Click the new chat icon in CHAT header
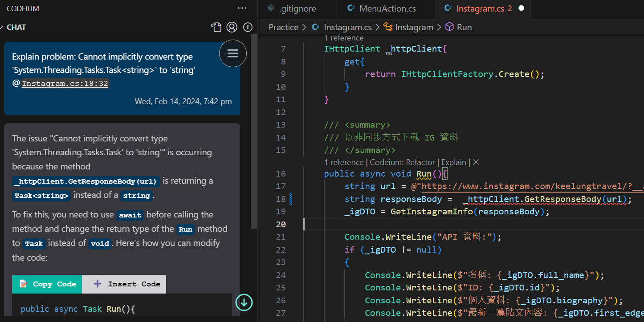Image resolution: width=644 pixels, height=322 pixels. point(216,27)
